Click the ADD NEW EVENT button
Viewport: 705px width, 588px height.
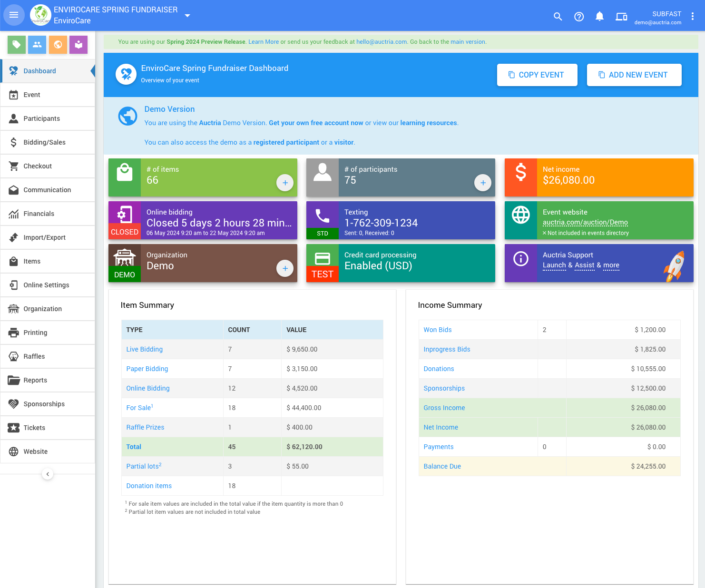click(x=634, y=75)
